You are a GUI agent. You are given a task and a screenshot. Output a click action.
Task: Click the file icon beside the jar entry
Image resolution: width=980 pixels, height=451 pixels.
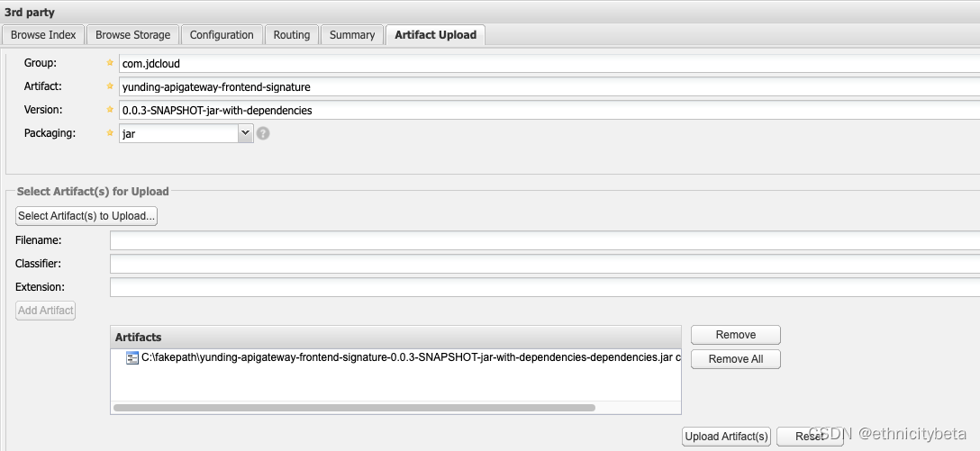132,358
